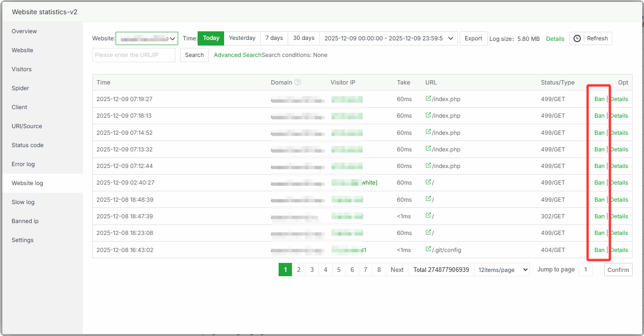
Task: Click the clock icon beside Refresh
Action: [577, 38]
